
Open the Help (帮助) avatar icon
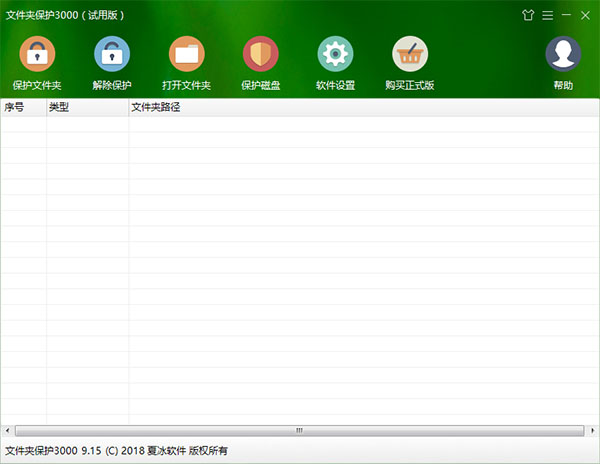click(x=563, y=54)
